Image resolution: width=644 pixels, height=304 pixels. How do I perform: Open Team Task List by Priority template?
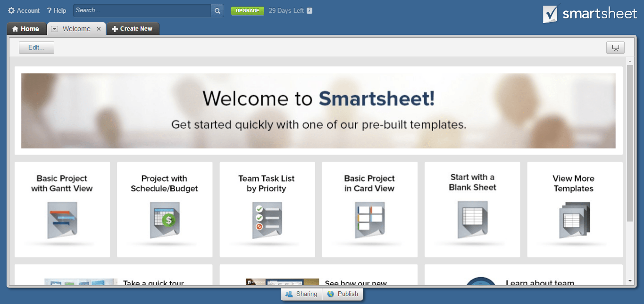point(267,210)
